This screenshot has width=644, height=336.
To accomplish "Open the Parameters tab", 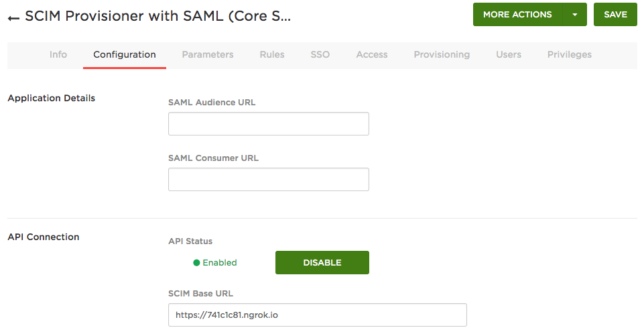I will point(208,55).
